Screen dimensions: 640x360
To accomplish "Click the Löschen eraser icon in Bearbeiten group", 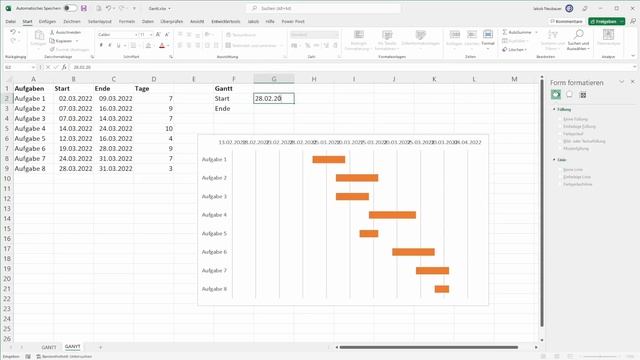I will click(x=505, y=49).
